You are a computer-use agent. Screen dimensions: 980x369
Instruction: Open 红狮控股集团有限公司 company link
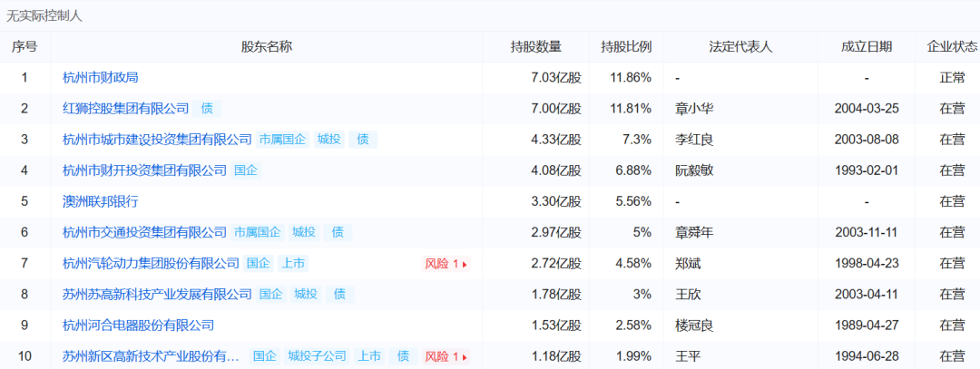(125, 109)
